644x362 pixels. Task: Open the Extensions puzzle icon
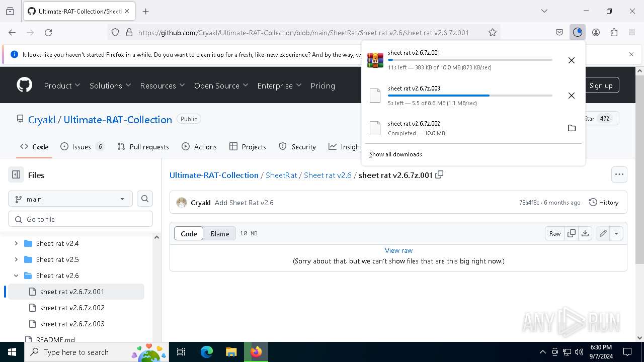click(614, 32)
